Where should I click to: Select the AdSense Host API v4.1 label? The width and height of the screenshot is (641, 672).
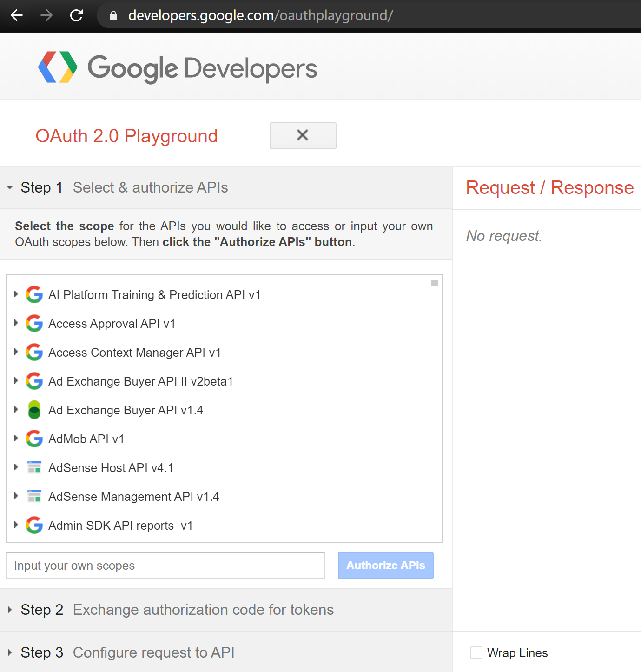tap(111, 468)
